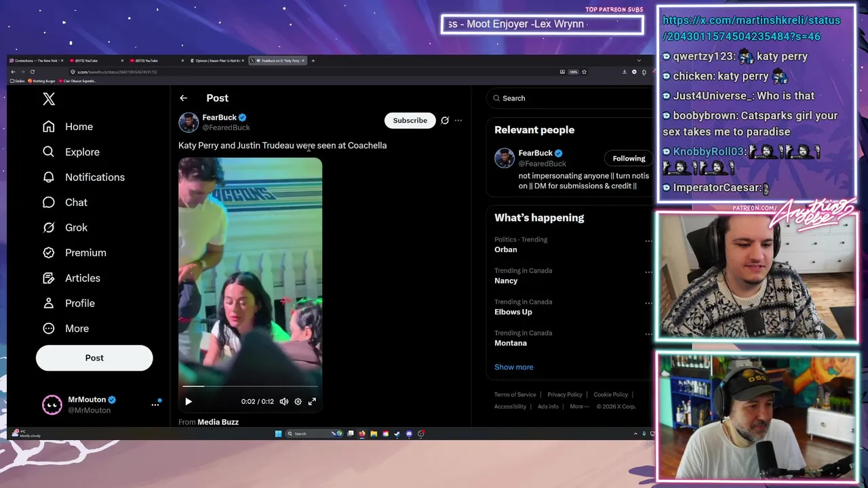Open options dots for the Elbows Up trend
868x488 pixels.
pyautogui.click(x=648, y=303)
